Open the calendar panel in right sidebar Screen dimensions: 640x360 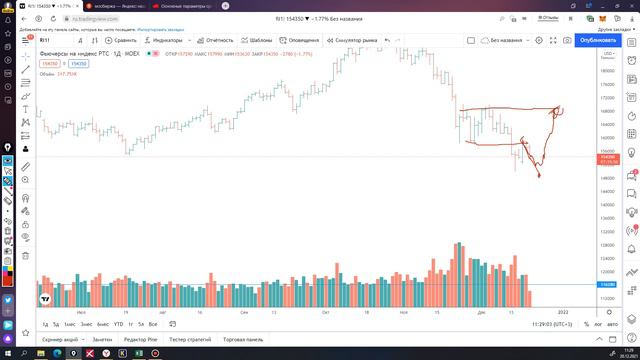click(x=631, y=134)
